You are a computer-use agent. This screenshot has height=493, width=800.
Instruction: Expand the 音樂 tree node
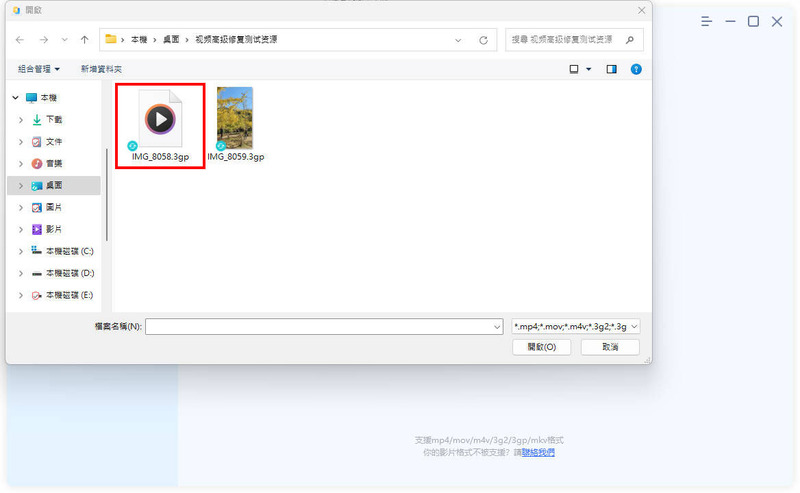(x=21, y=164)
